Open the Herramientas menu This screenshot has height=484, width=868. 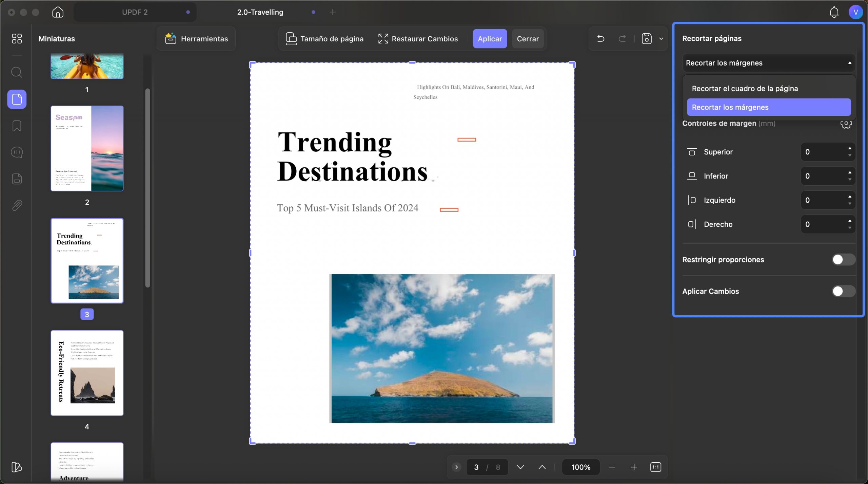[196, 39]
